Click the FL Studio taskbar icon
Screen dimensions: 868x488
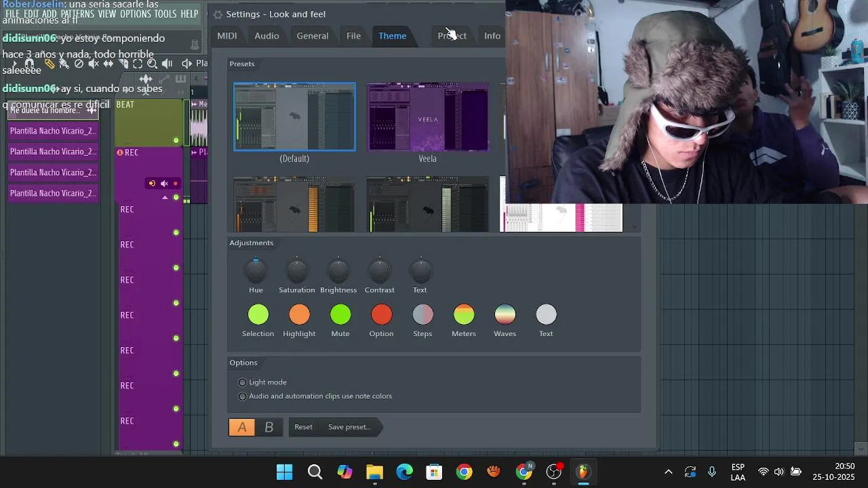point(583,472)
